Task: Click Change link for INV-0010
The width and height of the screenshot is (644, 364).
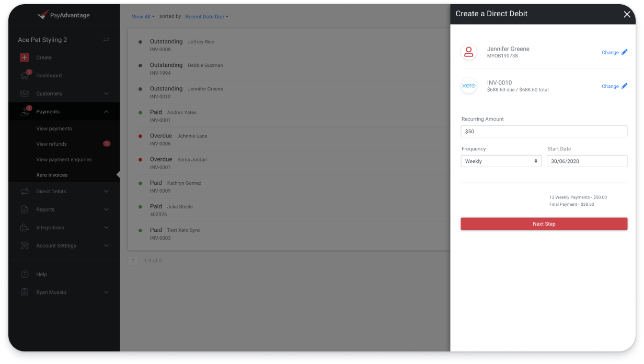Action: click(x=610, y=87)
